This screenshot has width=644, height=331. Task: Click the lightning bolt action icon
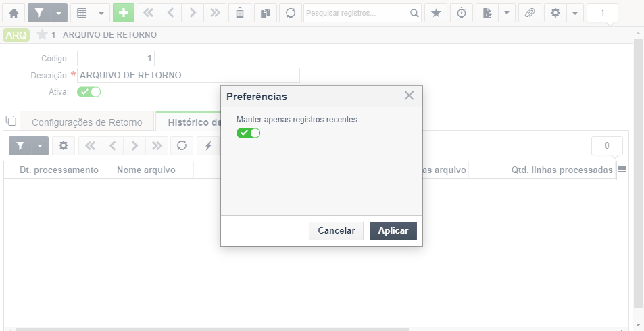208,146
